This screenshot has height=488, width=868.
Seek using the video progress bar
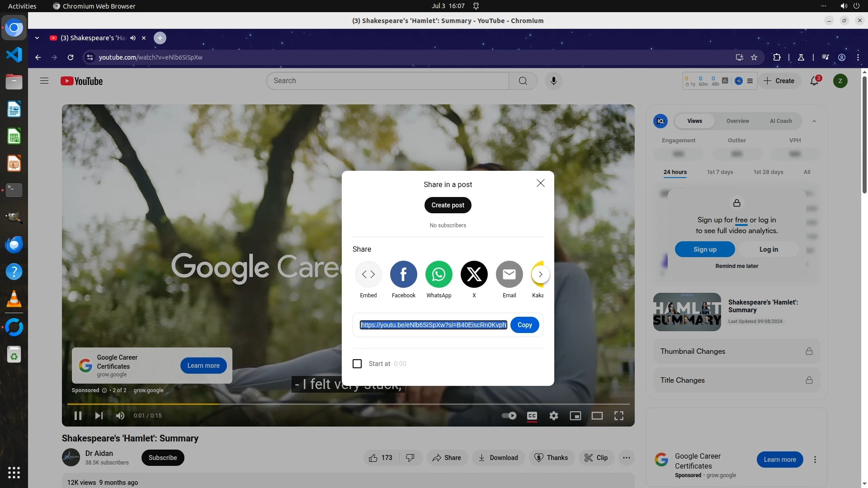348,404
